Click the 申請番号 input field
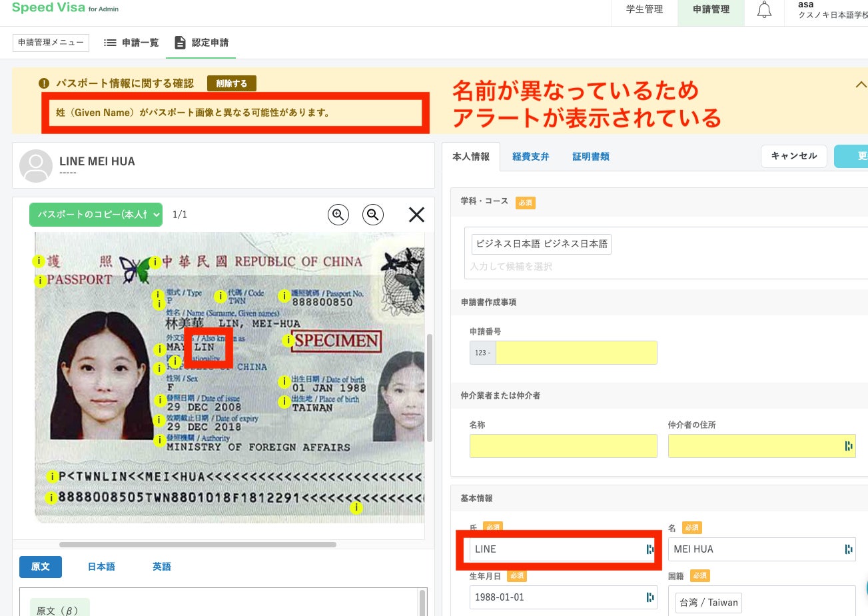This screenshot has width=868, height=616. tap(576, 353)
